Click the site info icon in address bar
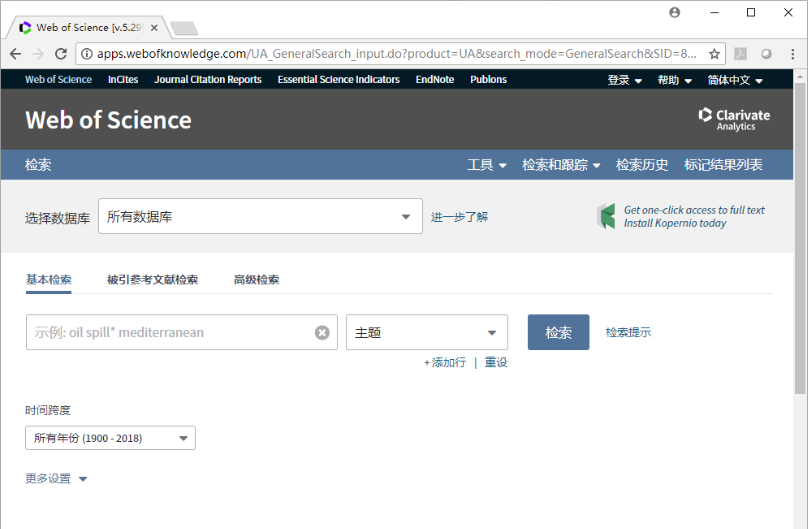Viewport: 809px width, 529px height. pos(87,54)
